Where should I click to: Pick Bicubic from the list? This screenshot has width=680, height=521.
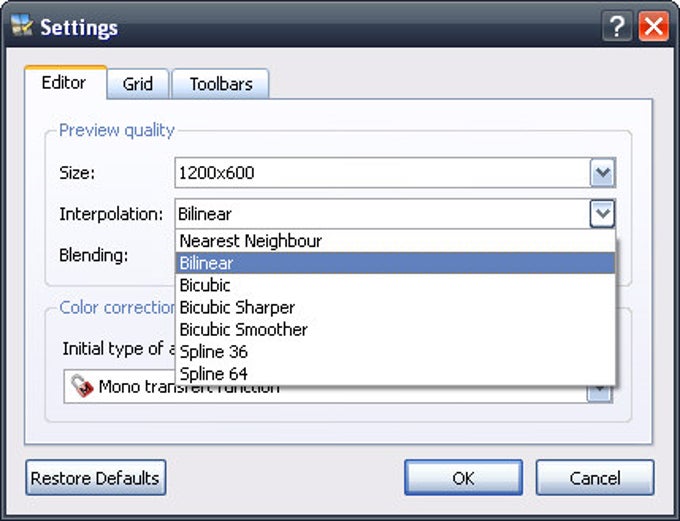coord(395,285)
